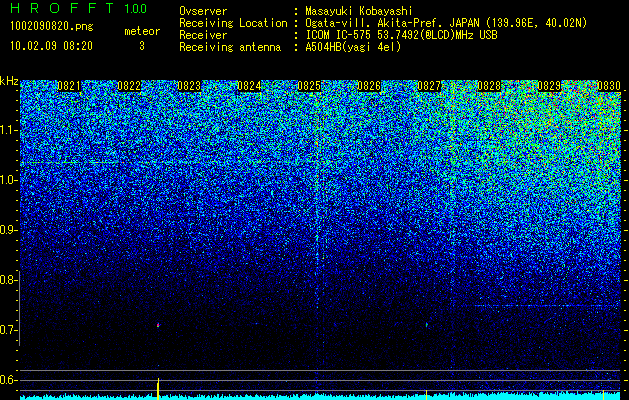Click the 0.8 frequency axis label
Image resolution: width=629 pixels, height=400 pixels.
pyautogui.click(x=7, y=280)
